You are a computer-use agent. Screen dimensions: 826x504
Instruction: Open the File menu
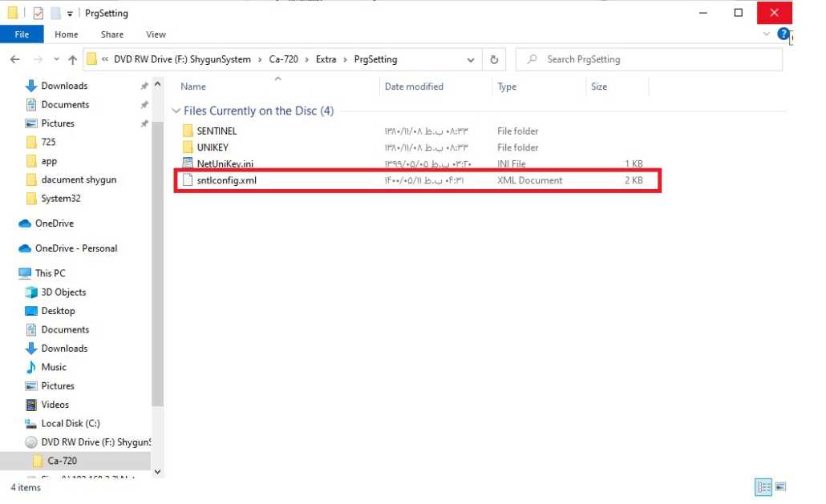tap(22, 34)
